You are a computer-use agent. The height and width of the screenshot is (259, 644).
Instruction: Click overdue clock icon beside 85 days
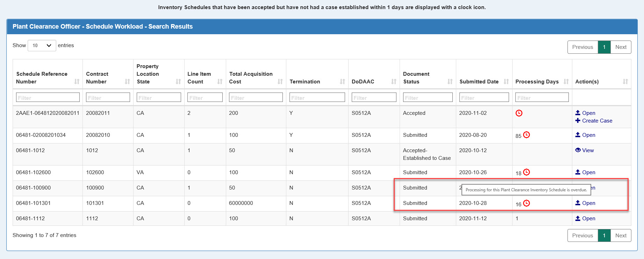[527, 135]
